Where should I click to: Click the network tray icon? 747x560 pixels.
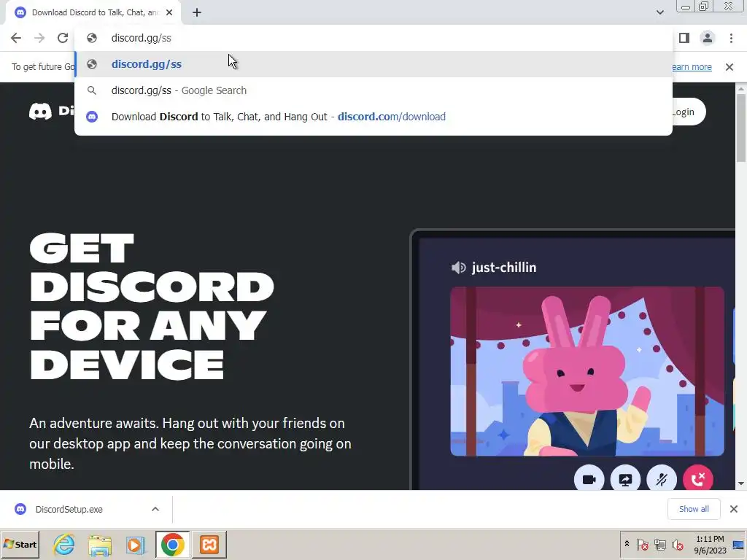point(659,545)
